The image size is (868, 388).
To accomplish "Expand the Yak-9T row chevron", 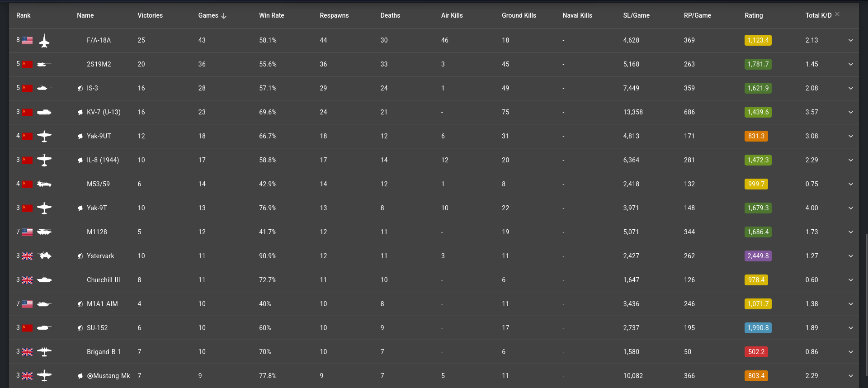I will click(x=850, y=208).
